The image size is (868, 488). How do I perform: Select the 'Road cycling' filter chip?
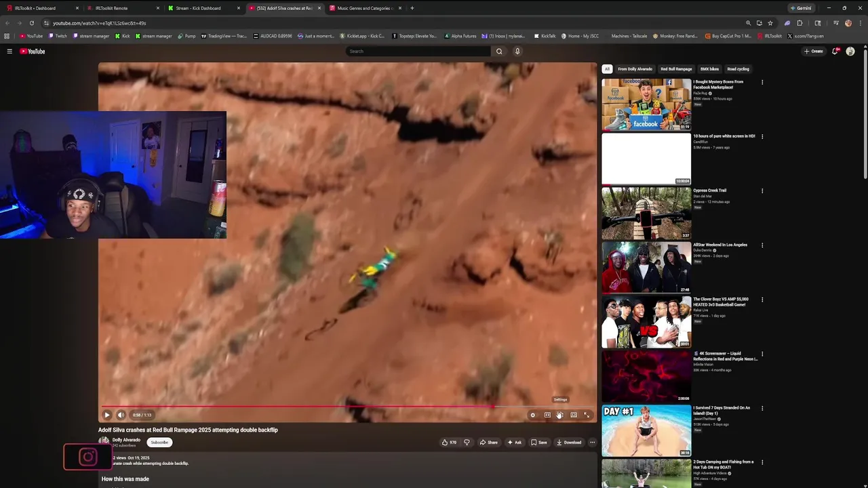pyautogui.click(x=738, y=69)
